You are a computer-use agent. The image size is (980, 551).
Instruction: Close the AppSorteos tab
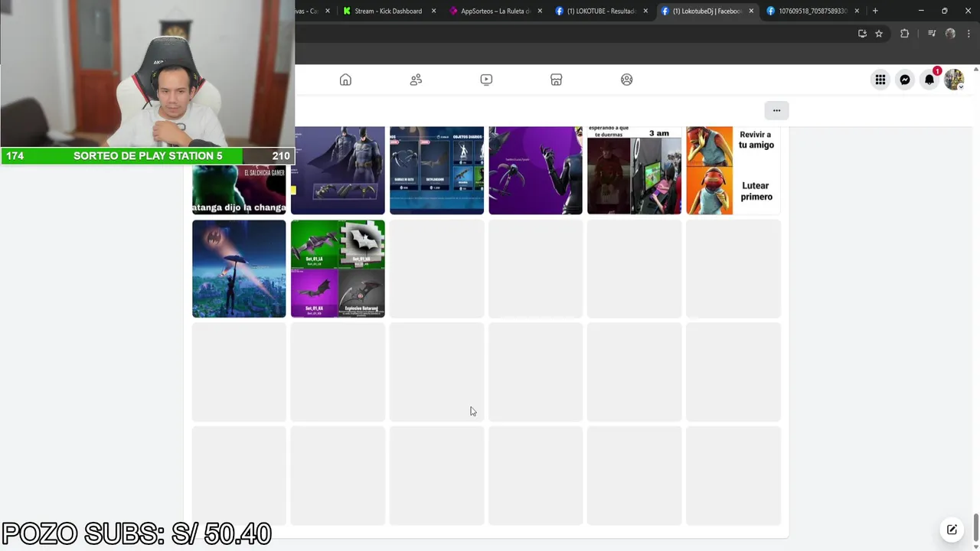click(540, 11)
